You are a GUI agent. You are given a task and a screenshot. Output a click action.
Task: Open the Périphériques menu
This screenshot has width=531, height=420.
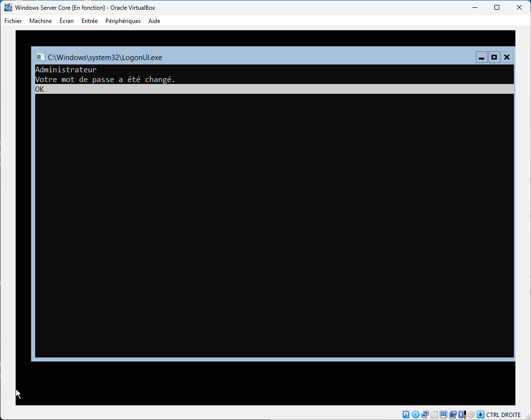point(123,21)
